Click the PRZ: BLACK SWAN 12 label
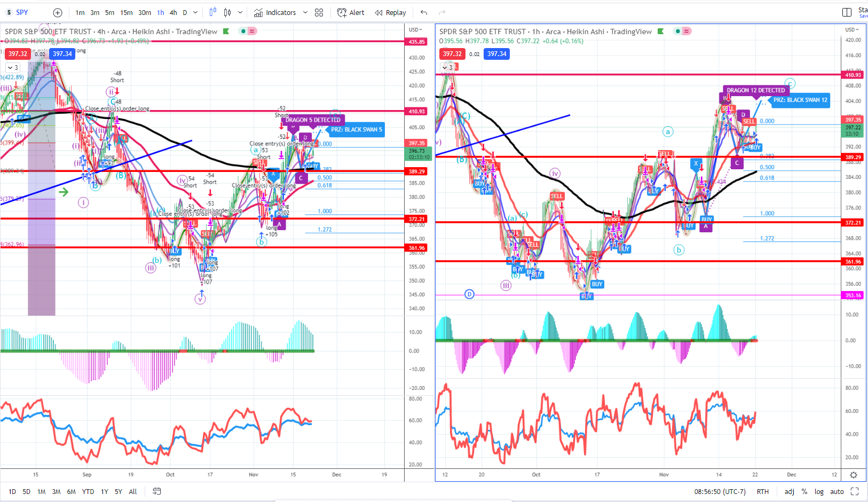The height and width of the screenshot is (502, 868). click(x=800, y=100)
